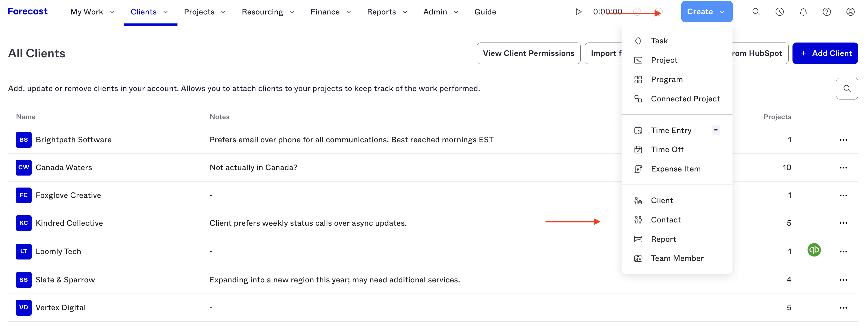Click the Forecast logo
Viewport: 868px width, 332px height.
tap(28, 11)
